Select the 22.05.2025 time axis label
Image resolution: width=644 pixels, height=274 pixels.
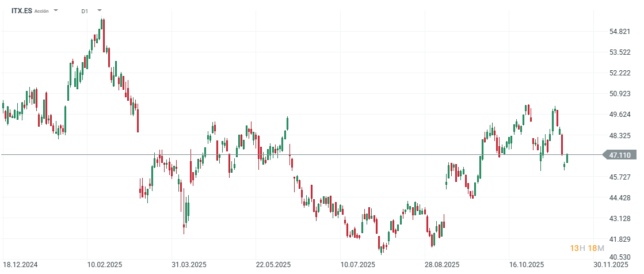273,265
